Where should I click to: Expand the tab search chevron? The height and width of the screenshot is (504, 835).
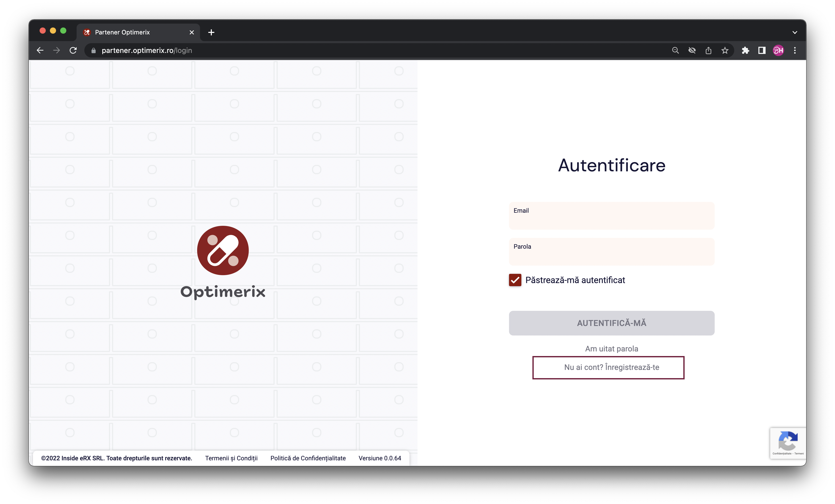pos(795,33)
